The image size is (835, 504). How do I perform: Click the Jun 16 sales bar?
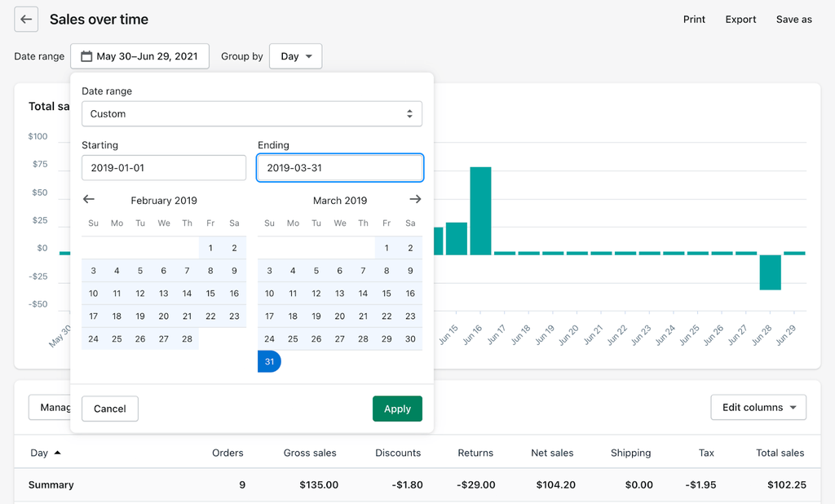tap(480, 210)
